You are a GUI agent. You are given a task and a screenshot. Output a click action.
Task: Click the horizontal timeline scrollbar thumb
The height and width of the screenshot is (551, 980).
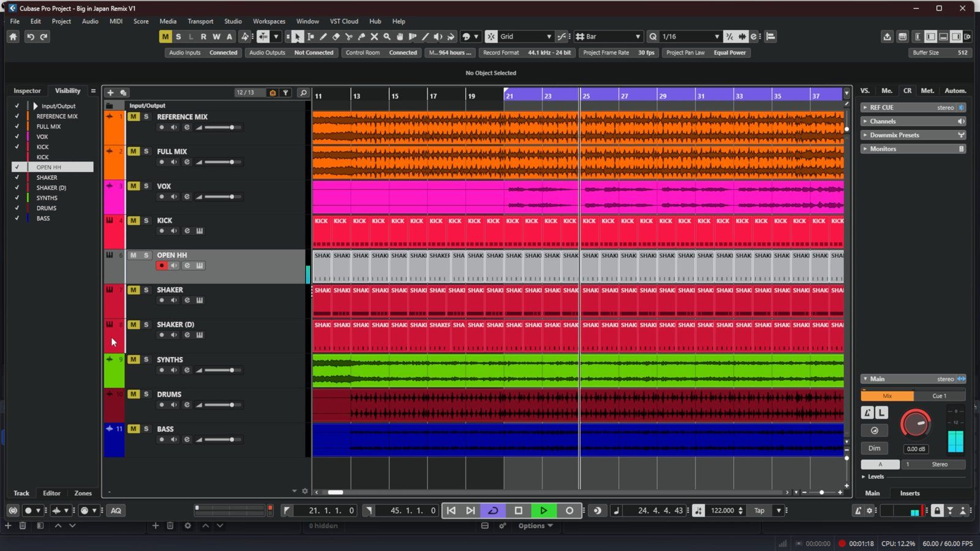[x=335, y=492]
